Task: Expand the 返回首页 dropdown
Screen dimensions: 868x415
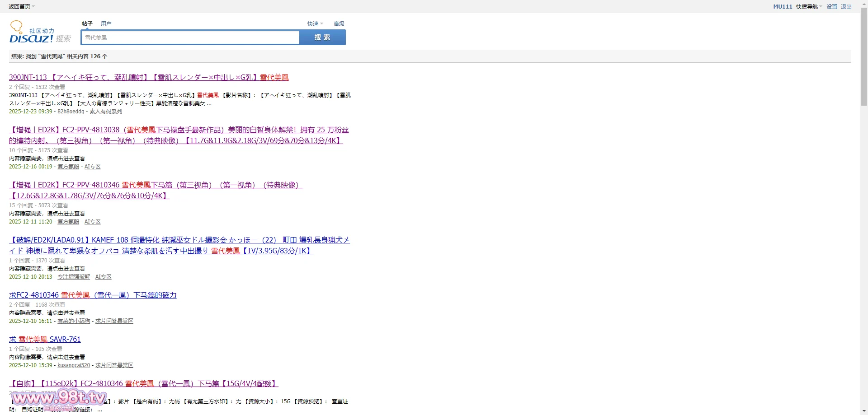Action: click(x=21, y=6)
